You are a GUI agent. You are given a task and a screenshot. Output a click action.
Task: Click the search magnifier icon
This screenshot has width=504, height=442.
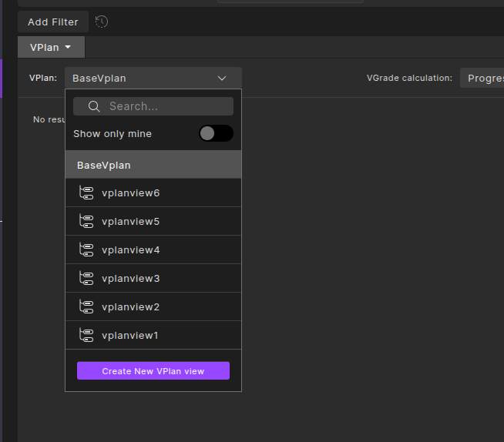94,106
